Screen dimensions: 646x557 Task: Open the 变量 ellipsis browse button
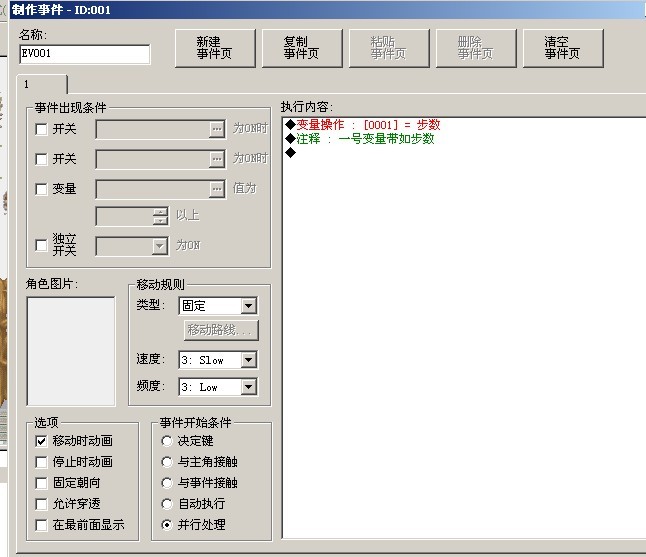coord(217,189)
